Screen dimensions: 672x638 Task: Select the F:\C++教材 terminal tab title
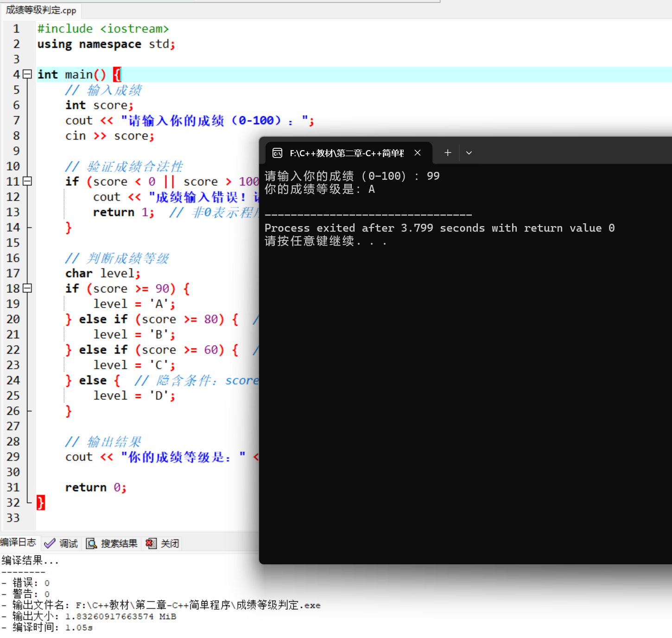347,153
